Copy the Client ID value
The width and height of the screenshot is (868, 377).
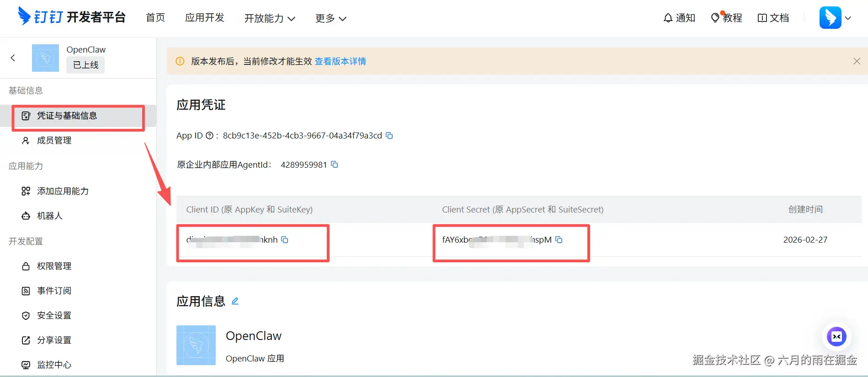point(285,240)
